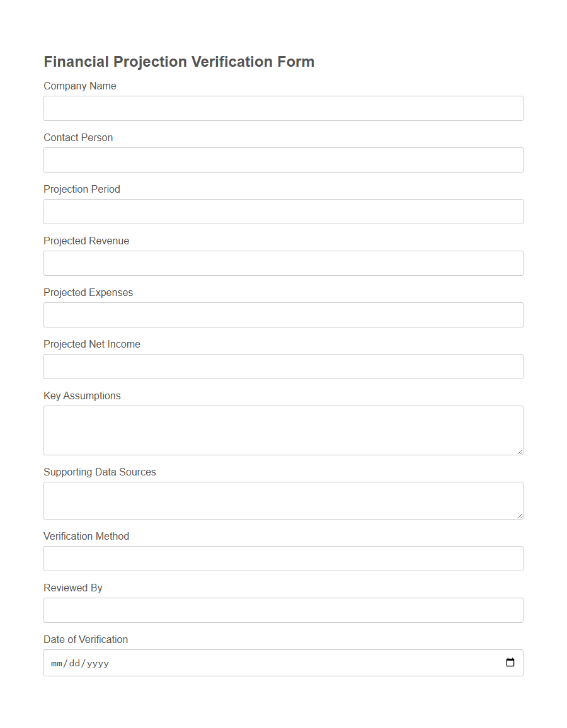Click the Date of Verification label
Screen dimensions: 567x728
86,639
